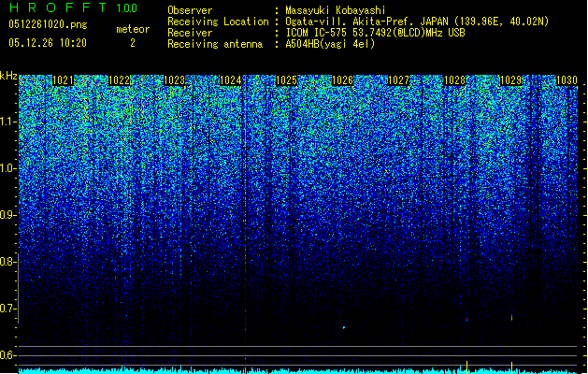Click the antenna A504HB(yagi 4el) text
Image resolution: width=588 pixels, height=374 pixels.
330,44
